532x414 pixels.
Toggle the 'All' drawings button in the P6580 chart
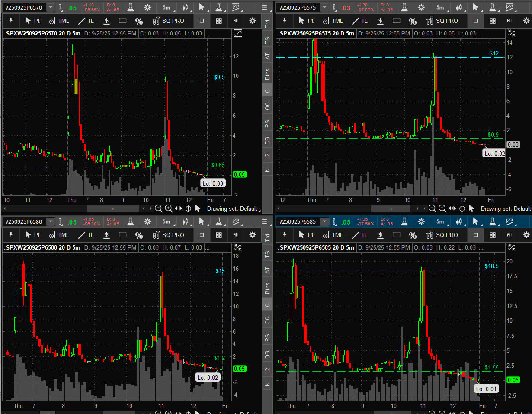236,235
